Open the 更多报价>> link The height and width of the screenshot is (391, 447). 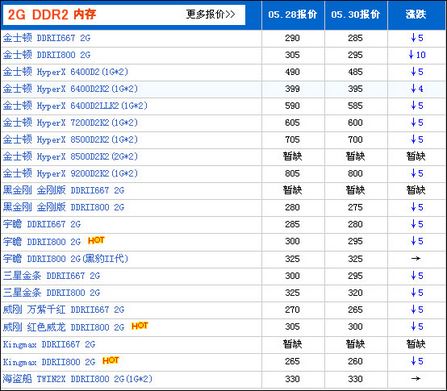point(210,14)
